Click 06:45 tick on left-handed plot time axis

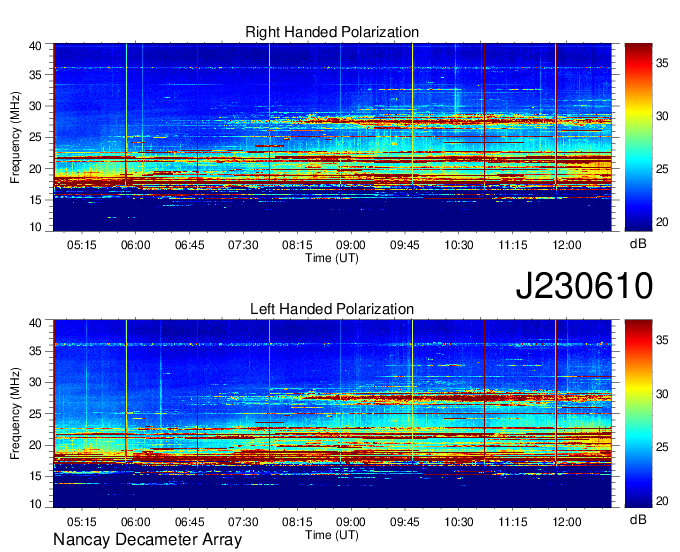pos(190,521)
